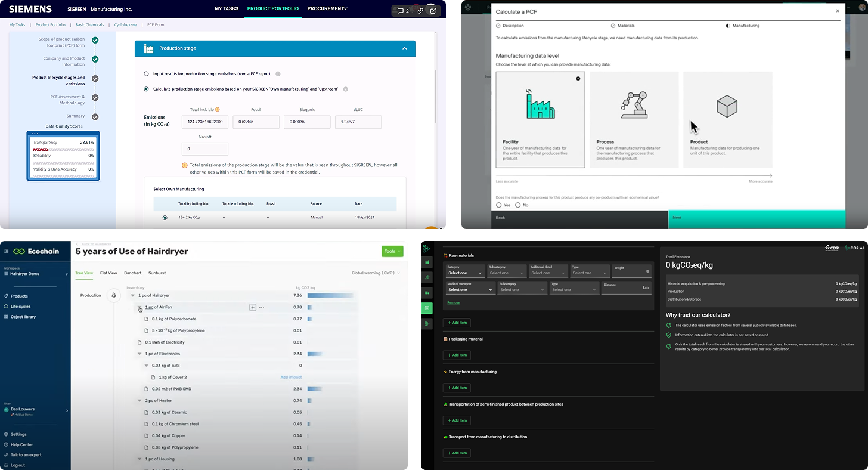Click the Settings gear in Ecochain sidebar

[x=6, y=434]
